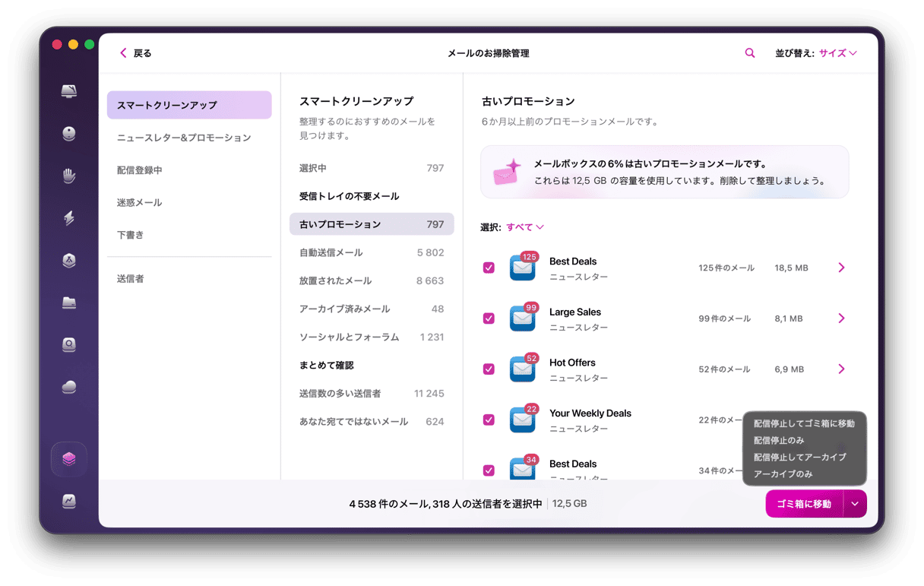This screenshot has height=586, width=924.
Task: Click the Hot Offers mail icon
Action: (x=524, y=369)
